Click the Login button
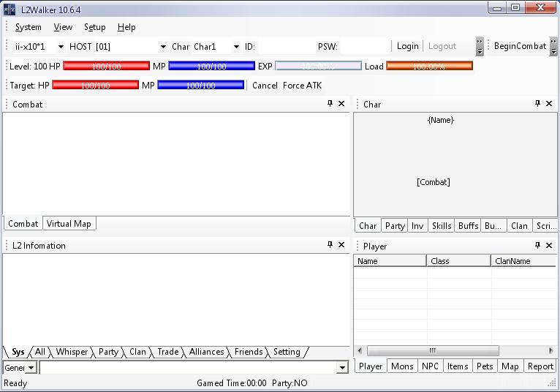 tap(407, 46)
